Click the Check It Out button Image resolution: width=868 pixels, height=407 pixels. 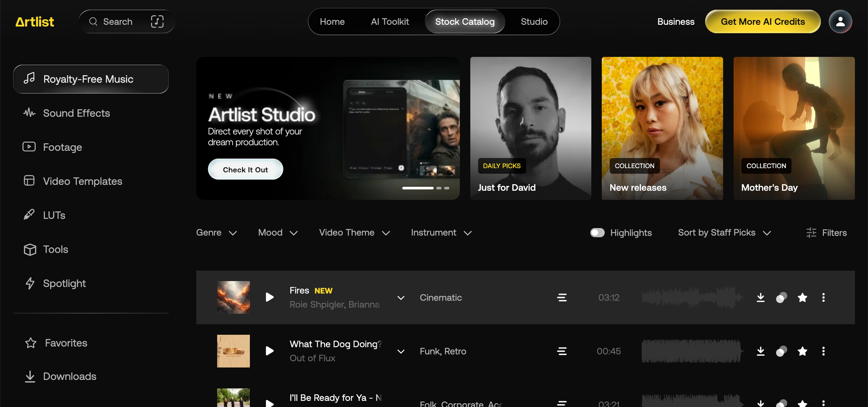pyautogui.click(x=245, y=169)
